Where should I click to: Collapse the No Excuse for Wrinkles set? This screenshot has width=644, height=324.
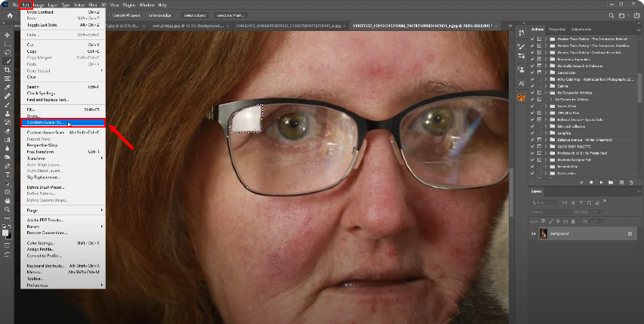click(546, 93)
